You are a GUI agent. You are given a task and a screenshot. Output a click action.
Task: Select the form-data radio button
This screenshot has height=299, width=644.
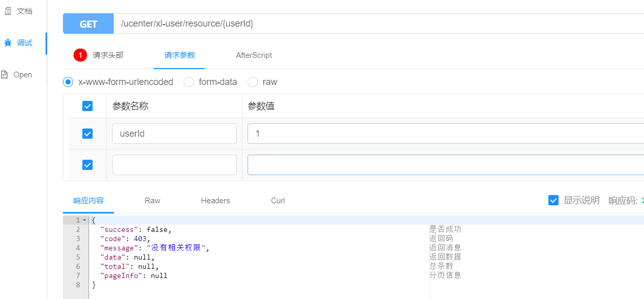click(189, 82)
